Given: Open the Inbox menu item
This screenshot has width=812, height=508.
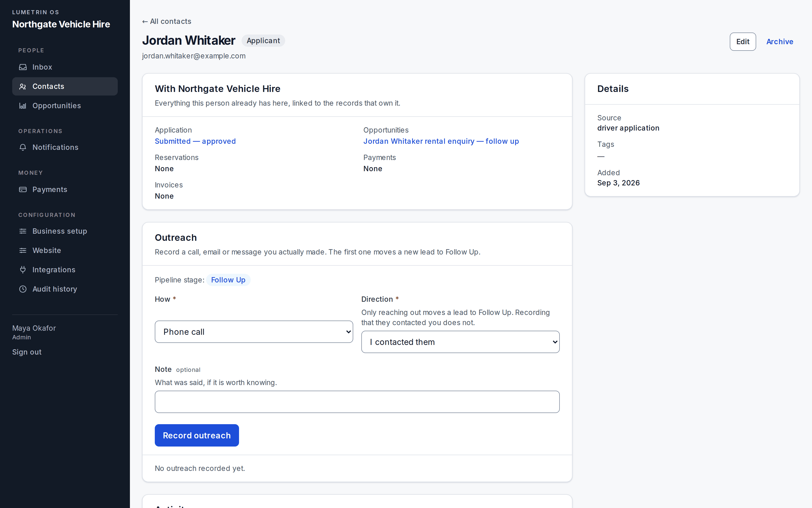Looking at the screenshot, I should 65,67.
